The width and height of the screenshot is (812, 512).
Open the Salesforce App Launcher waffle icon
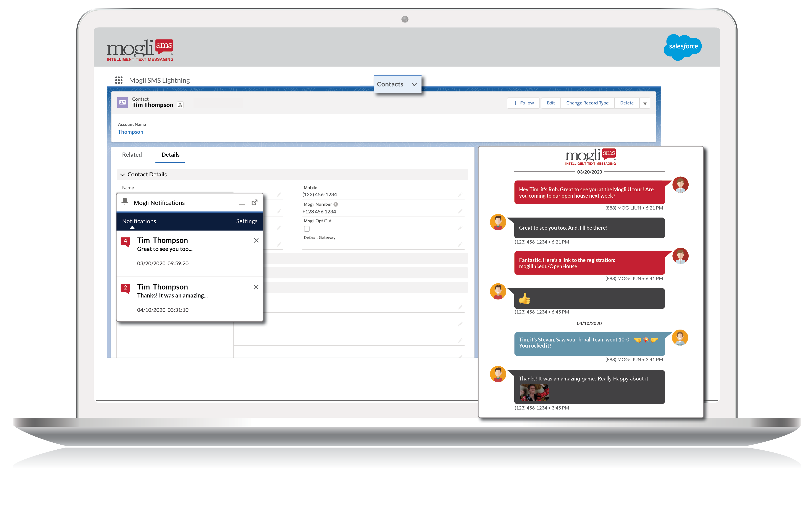point(119,80)
